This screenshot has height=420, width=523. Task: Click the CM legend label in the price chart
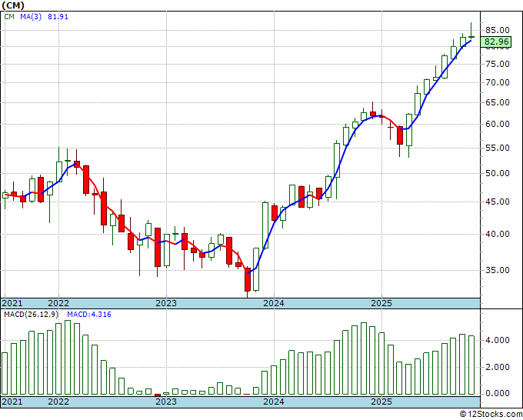[9, 17]
